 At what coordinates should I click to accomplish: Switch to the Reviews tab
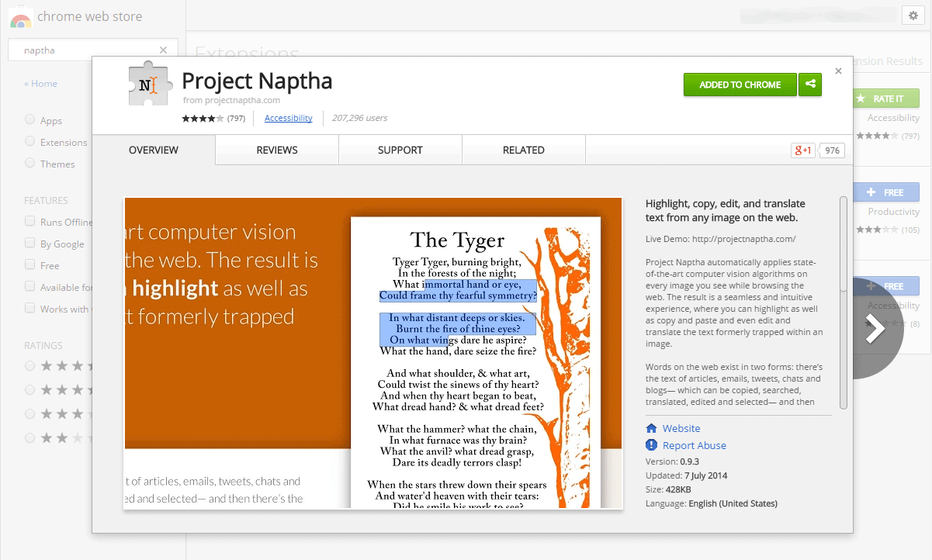tap(277, 150)
